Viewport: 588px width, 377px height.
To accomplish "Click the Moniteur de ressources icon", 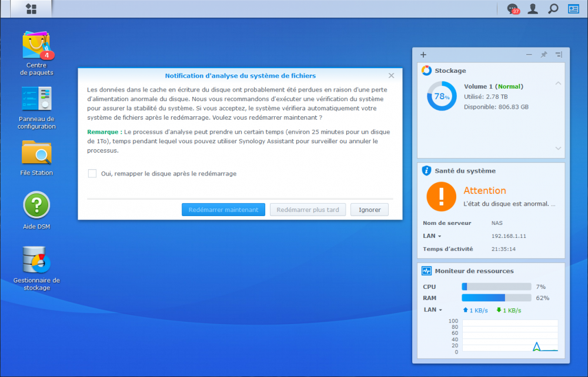I will [x=426, y=271].
